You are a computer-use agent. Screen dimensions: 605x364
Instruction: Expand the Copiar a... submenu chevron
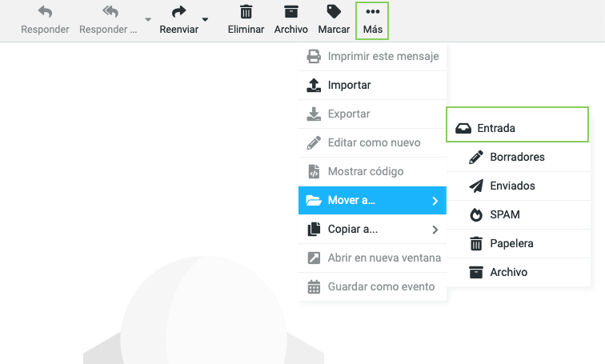(435, 230)
